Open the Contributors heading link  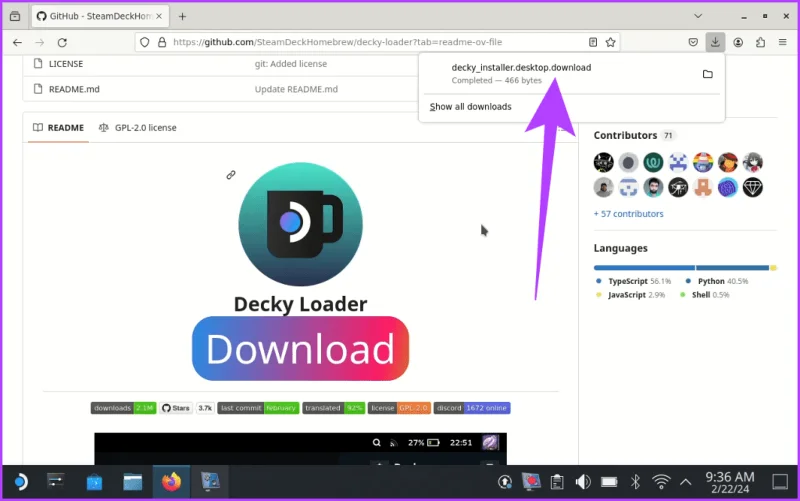(x=625, y=135)
